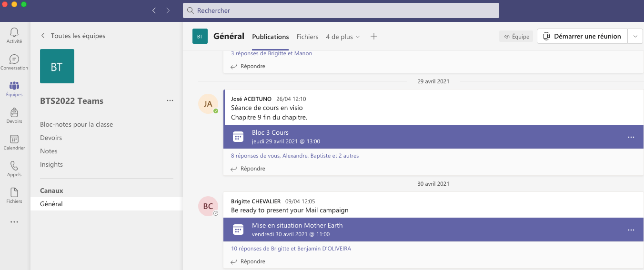Select the Général channel
Viewport: 644px width, 270px height.
pos(51,204)
